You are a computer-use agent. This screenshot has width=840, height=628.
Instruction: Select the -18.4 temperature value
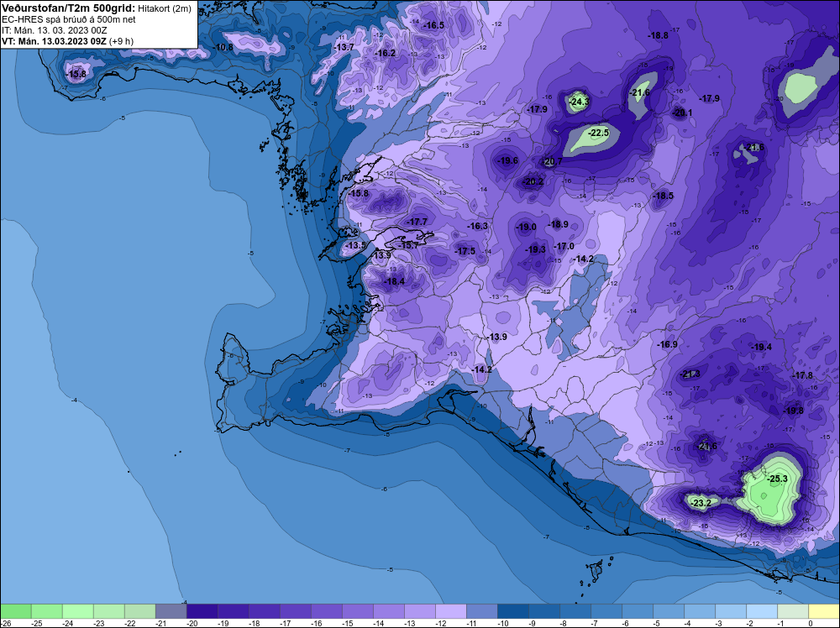point(394,281)
